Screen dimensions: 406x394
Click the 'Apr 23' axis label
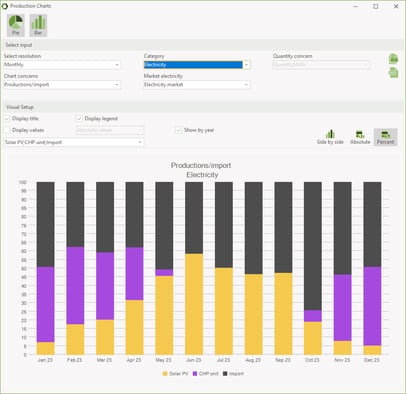(134, 360)
